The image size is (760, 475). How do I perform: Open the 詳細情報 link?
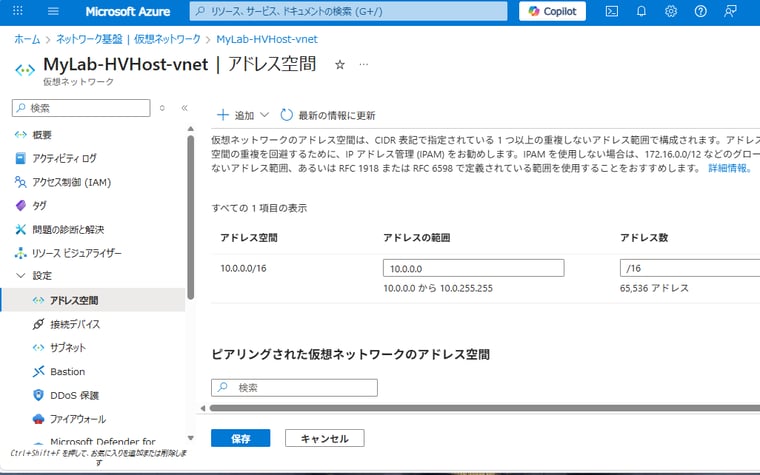click(729, 168)
